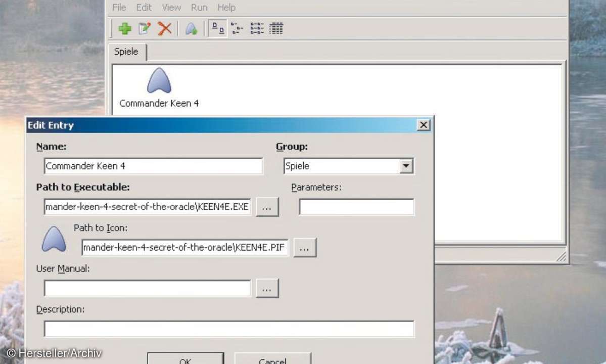Switch to details view layout
The image size is (606, 364).
tap(276, 29)
